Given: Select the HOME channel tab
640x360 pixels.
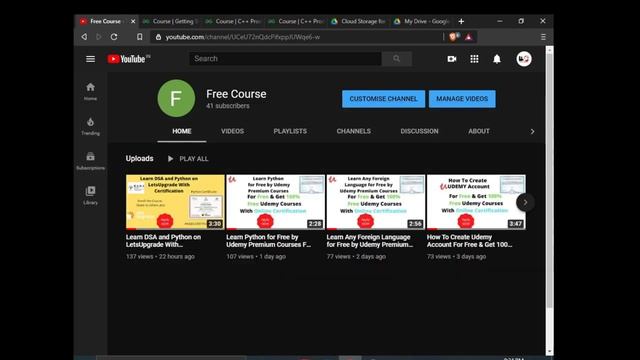Looking at the screenshot, I should pos(182,131).
